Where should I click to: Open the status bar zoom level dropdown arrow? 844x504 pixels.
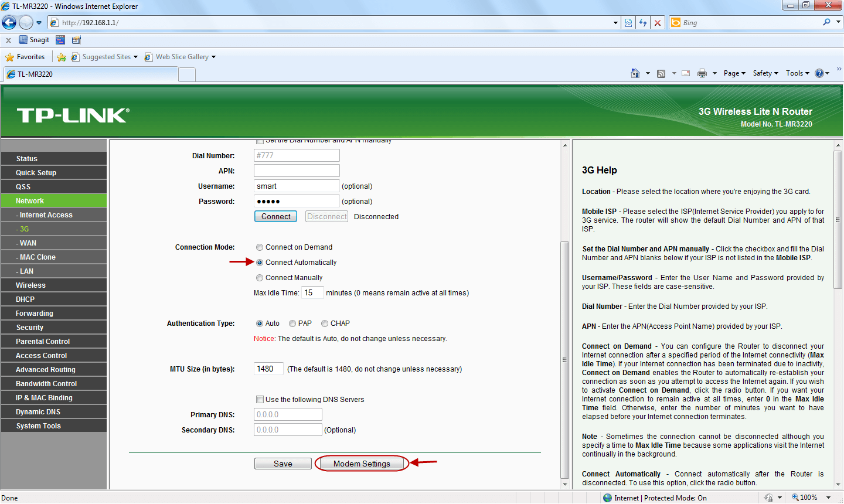tap(828, 498)
